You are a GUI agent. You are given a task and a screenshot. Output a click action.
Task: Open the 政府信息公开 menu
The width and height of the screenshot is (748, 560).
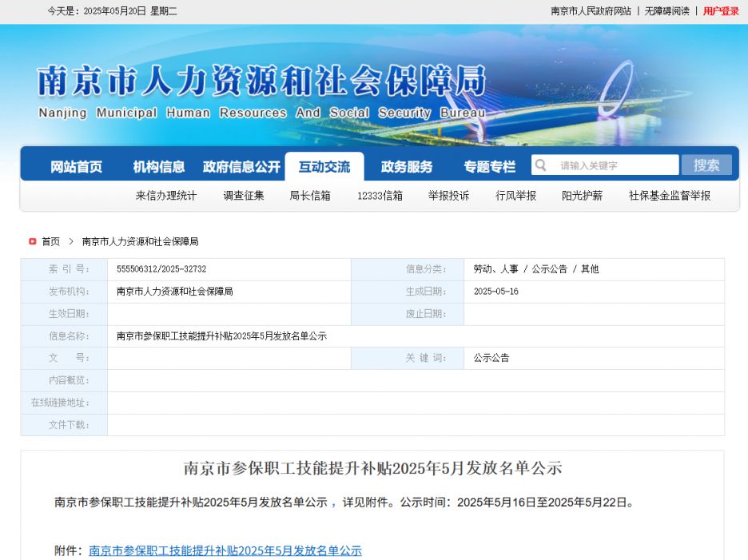pos(241,166)
